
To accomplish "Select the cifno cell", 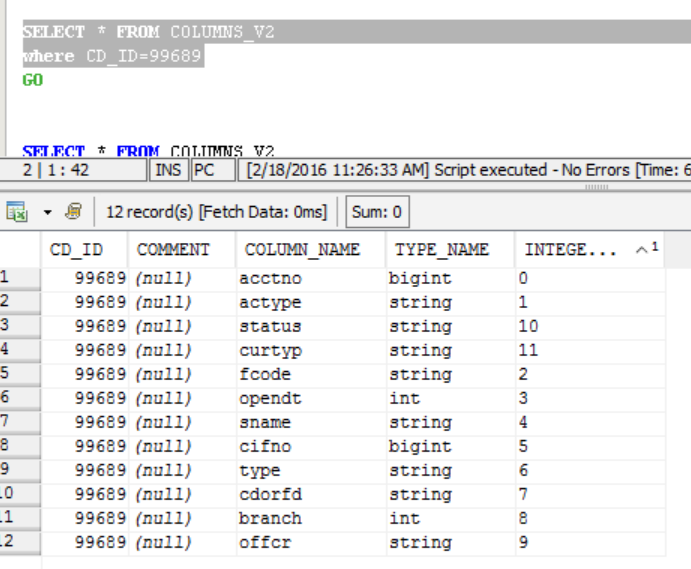I will coord(311,446).
